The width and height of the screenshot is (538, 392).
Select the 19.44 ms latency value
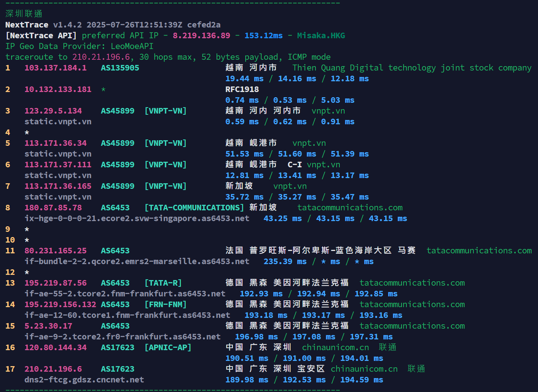pyautogui.click(x=244, y=78)
